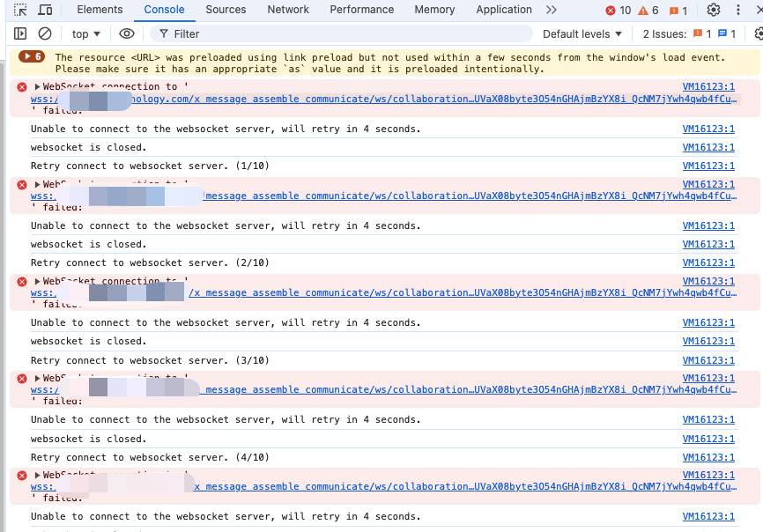The image size is (763, 532).
Task: Open the Default levels dropdown
Action: pyautogui.click(x=582, y=33)
